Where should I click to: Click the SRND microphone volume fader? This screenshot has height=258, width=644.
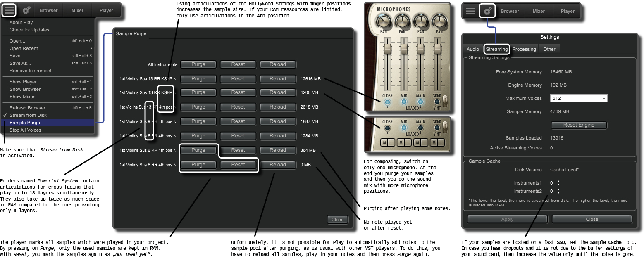[x=437, y=50]
